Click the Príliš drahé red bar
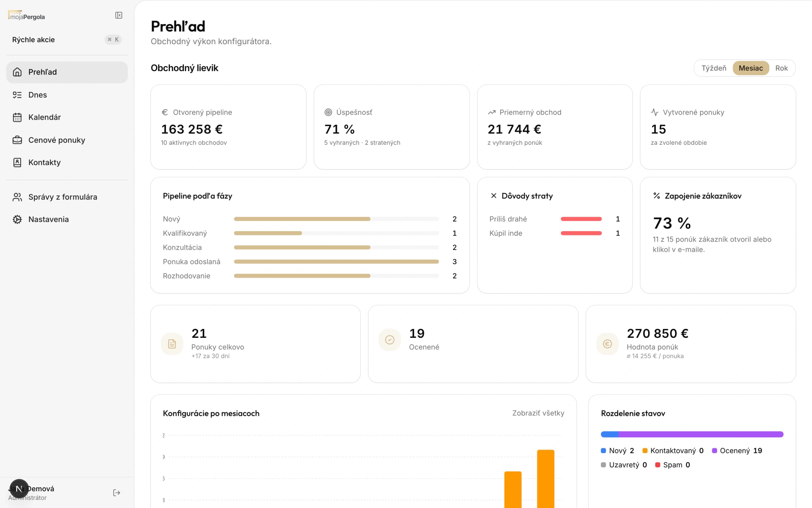 [x=581, y=219]
